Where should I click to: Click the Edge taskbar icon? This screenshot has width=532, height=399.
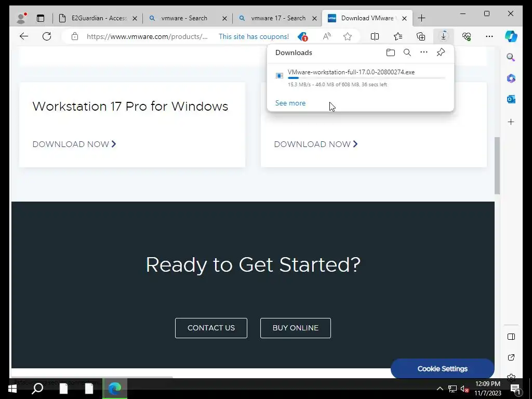pyautogui.click(x=115, y=389)
